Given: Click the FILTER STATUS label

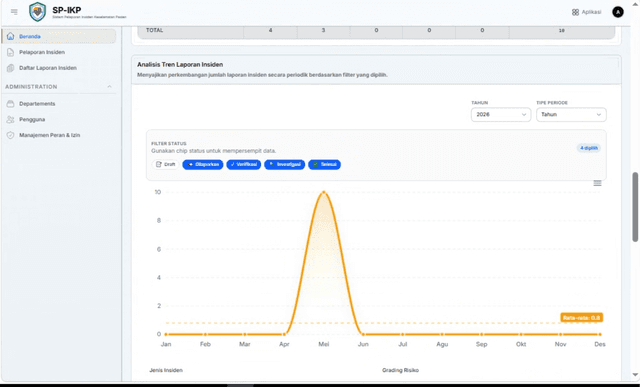Looking at the screenshot, I should click(x=169, y=144).
